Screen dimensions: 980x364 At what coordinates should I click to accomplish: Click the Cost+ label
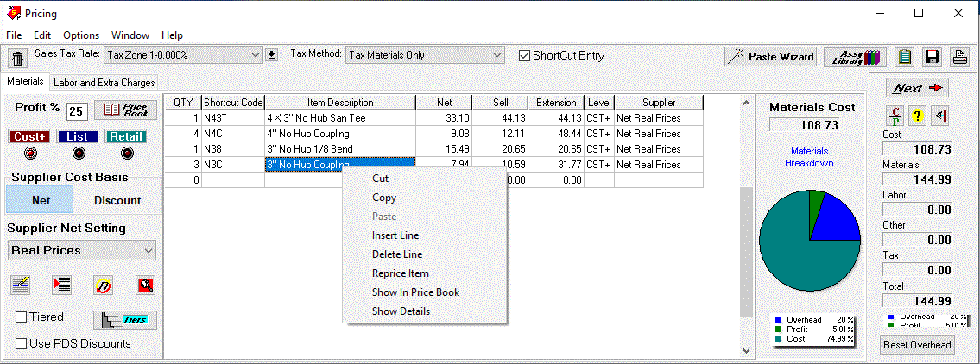point(29,137)
